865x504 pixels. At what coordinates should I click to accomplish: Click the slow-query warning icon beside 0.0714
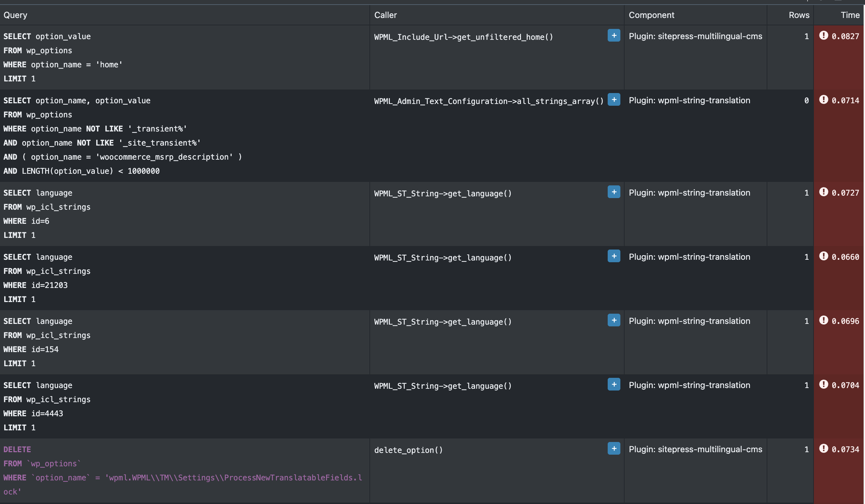point(823,99)
